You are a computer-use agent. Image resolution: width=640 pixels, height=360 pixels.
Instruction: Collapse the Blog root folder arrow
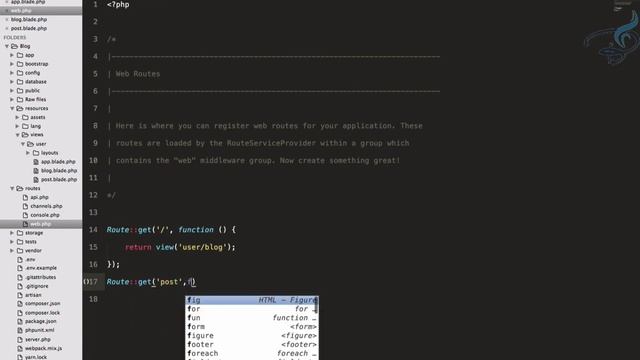pos(7,46)
